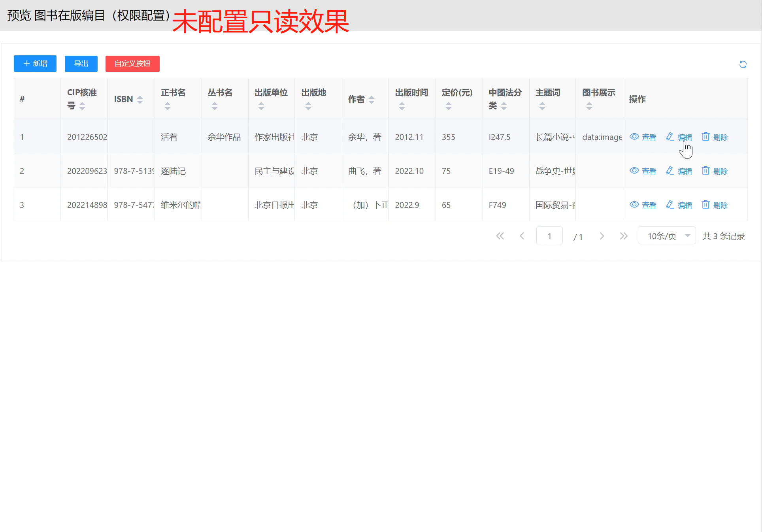Screen dimensions: 762x532
Task: Click the 新增 add button
Action: 35,64
